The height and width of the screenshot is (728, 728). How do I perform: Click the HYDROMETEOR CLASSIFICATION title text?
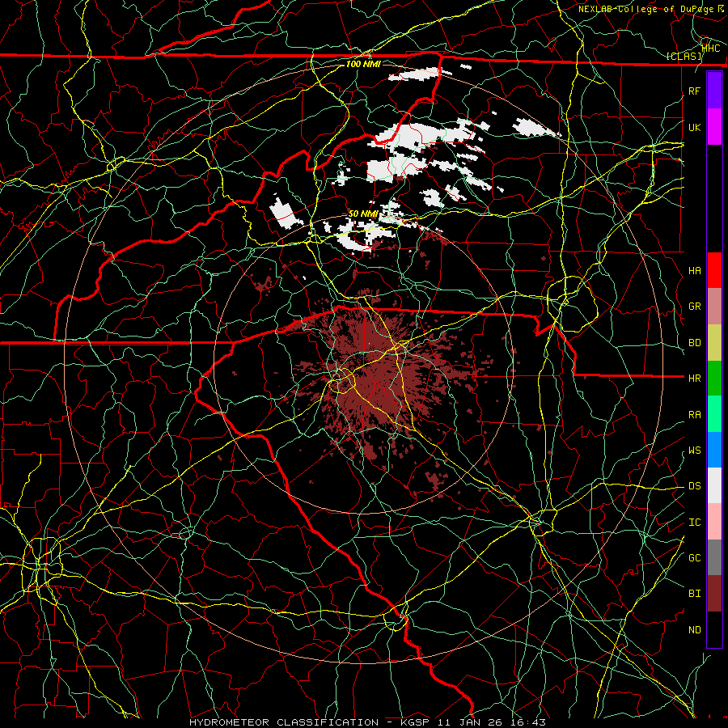284,722
